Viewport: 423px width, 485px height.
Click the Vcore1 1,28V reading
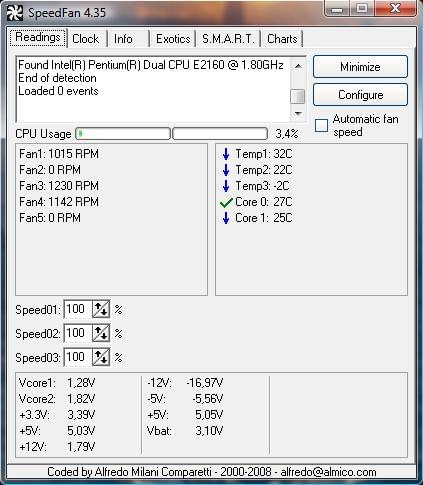(57, 383)
